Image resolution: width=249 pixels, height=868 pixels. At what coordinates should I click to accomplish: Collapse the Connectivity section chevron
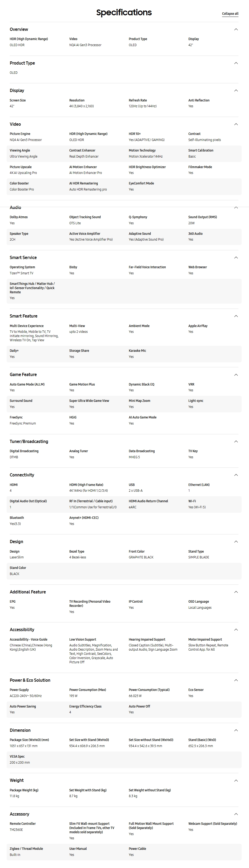point(236,475)
